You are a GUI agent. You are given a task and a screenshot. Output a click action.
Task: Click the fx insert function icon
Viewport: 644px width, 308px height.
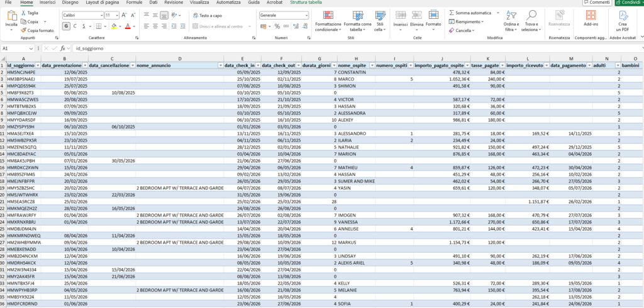tap(63, 48)
